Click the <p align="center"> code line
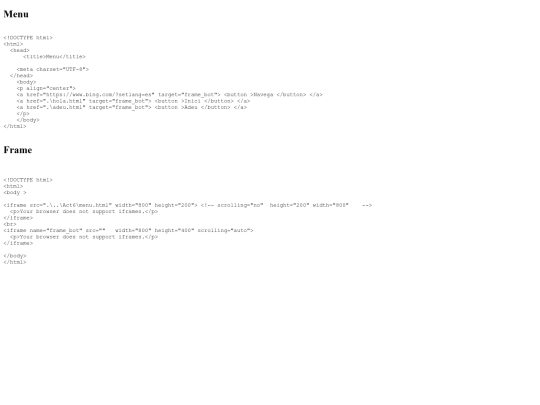This screenshot has height=405, width=540. (46, 88)
